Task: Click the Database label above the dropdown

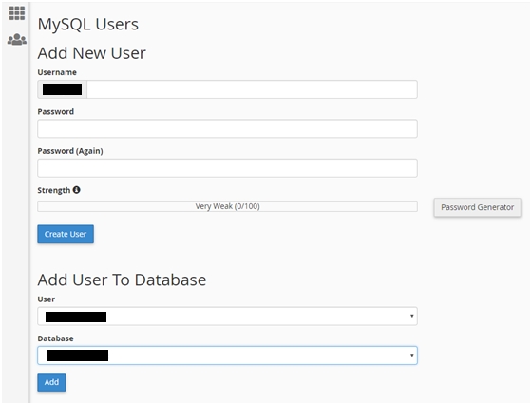Action: (x=56, y=338)
